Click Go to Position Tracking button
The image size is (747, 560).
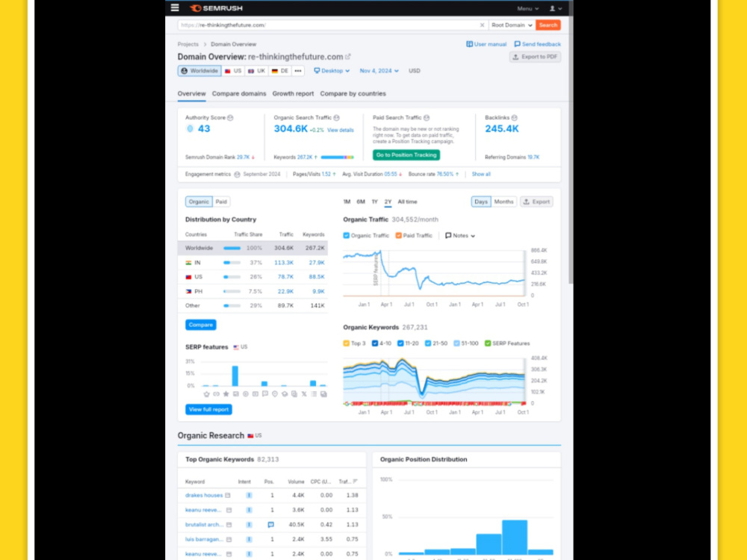[406, 155]
